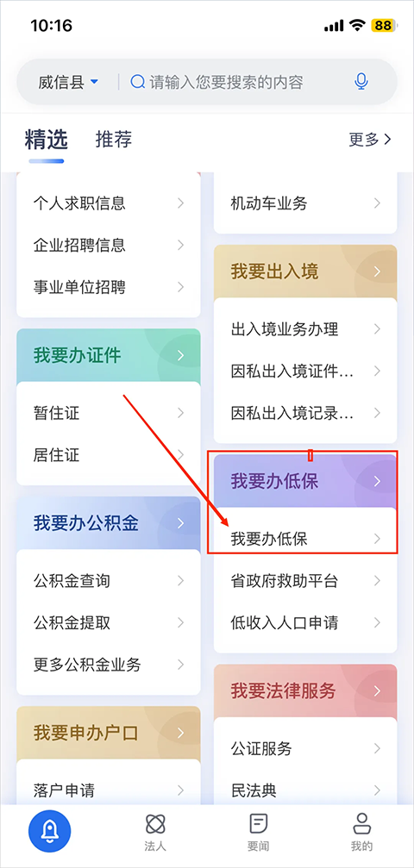Tap the microphone voice search icon
Screen dimensions: 414x868
[361, 82]
